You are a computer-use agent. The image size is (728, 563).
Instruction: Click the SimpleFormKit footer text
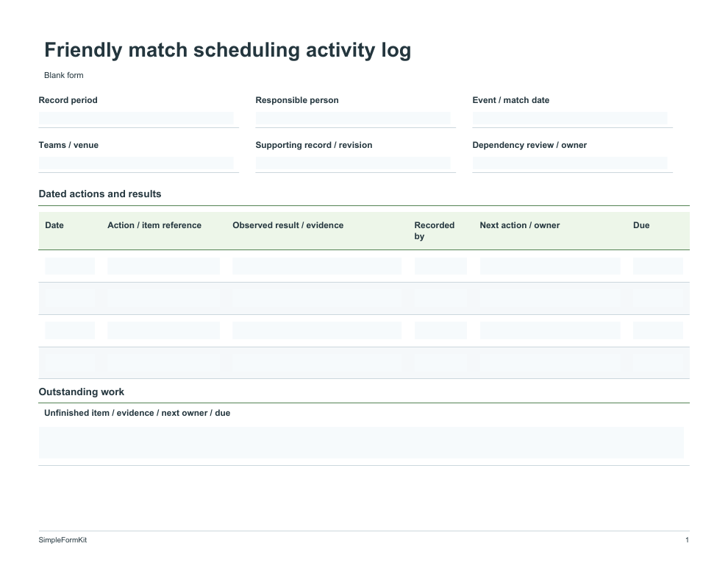pos(63,539)
